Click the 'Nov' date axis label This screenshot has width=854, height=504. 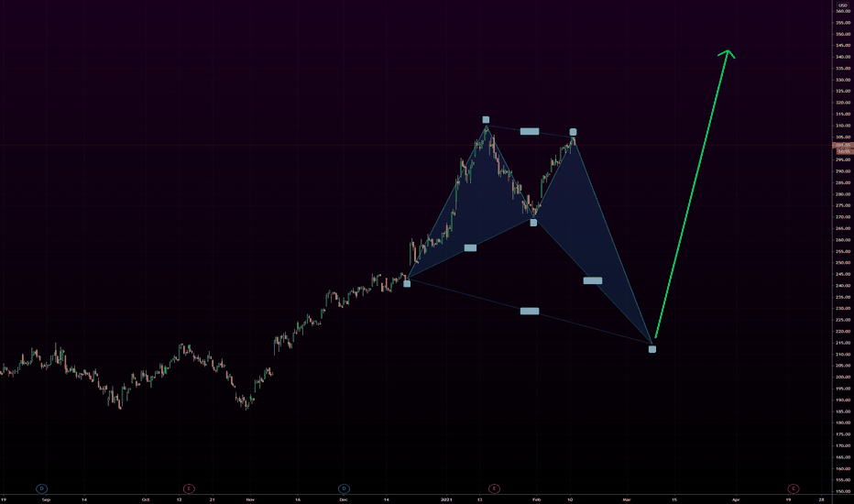250,499
